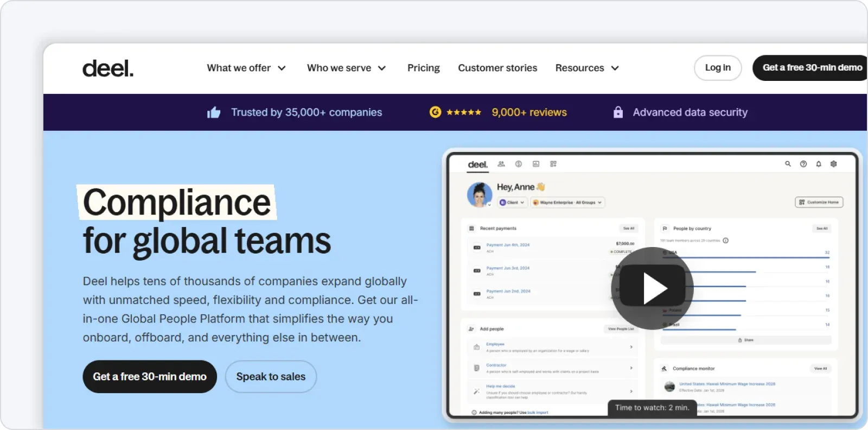Click the Log in button
The height and width of the screenshot is (430, 868).
click(717, 68)
